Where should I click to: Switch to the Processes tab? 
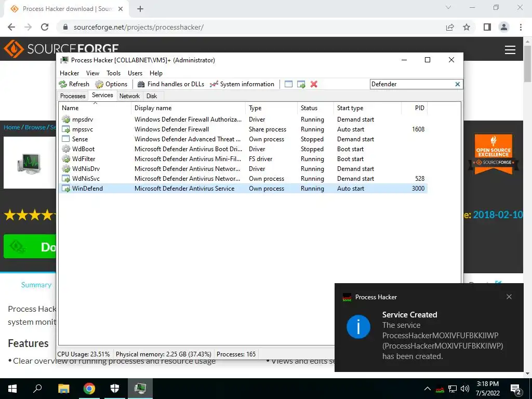tap(73, 96)
